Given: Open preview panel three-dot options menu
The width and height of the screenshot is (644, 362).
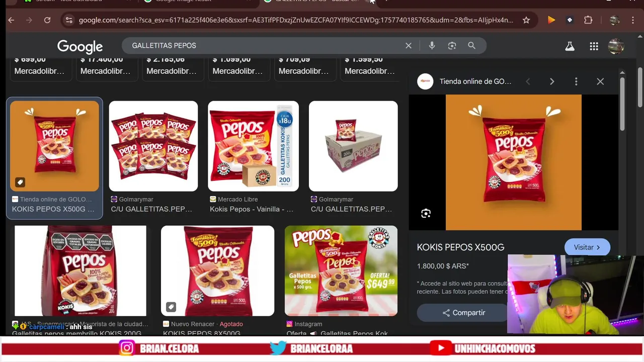Looking at the screenshot, I should pyautogui.click(x=576, y=81).
